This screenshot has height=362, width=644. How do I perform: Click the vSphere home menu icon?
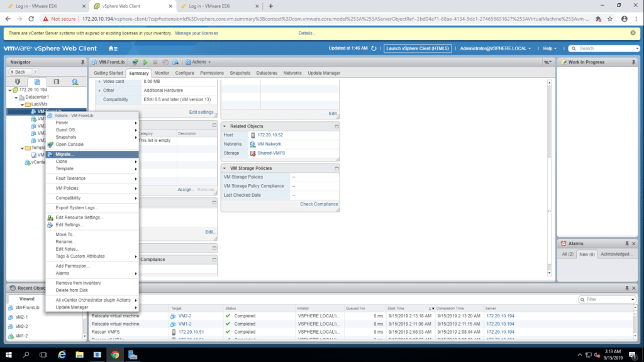click(113, 48)
